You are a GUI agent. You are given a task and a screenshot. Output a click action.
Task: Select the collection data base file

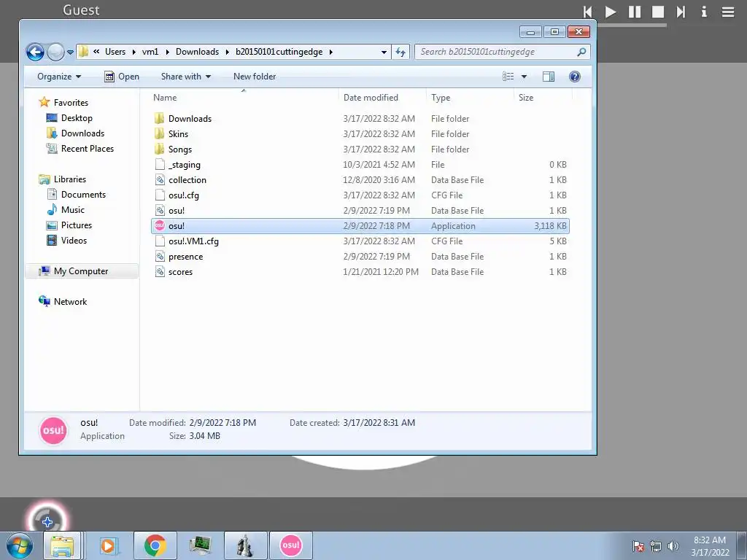coord(360,179)
